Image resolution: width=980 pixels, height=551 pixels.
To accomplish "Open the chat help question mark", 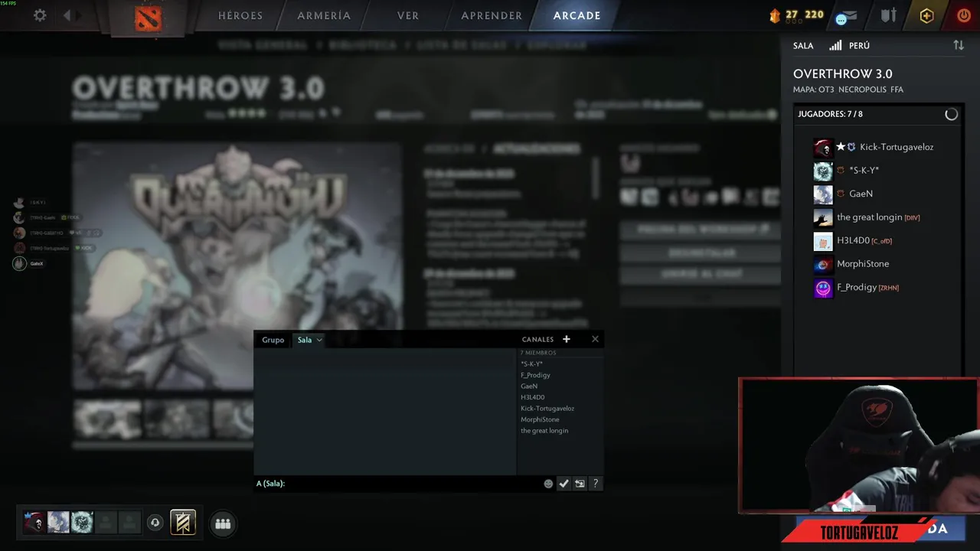I will click(596, 484).
